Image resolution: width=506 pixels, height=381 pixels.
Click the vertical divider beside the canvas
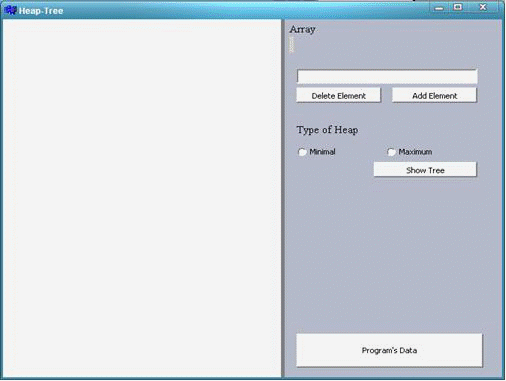(x=283, y=198)
